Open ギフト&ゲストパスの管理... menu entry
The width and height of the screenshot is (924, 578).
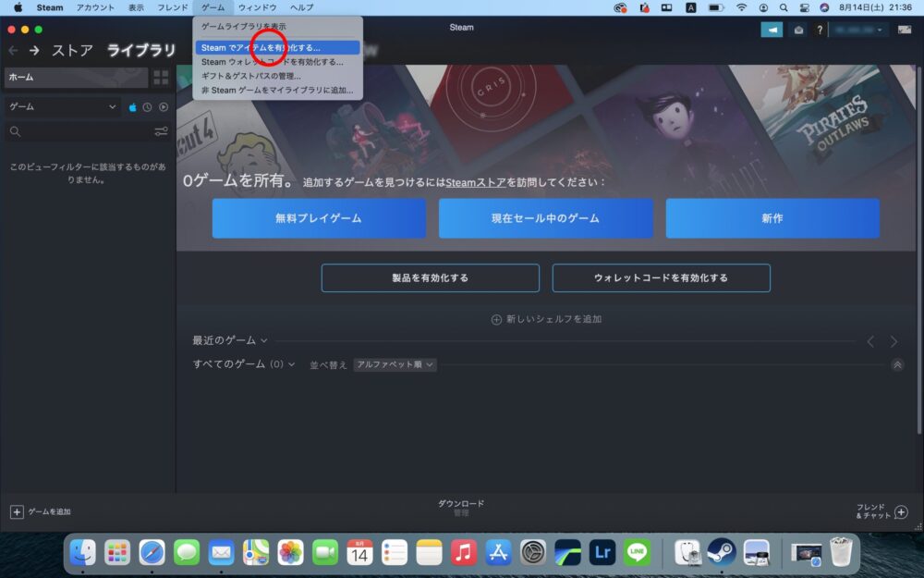click(277, 76)
